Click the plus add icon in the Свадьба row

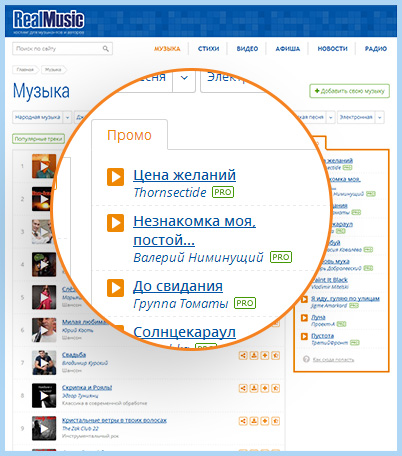pos(265,355)
